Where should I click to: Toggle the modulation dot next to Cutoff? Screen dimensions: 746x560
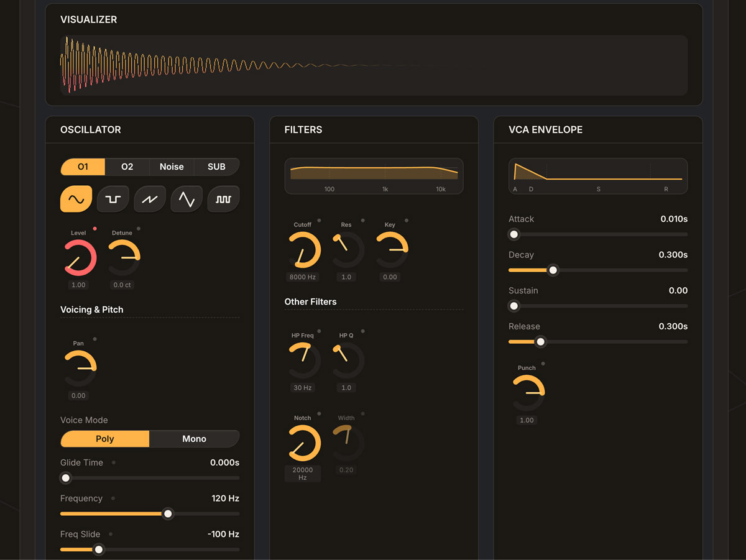(319, 221)
